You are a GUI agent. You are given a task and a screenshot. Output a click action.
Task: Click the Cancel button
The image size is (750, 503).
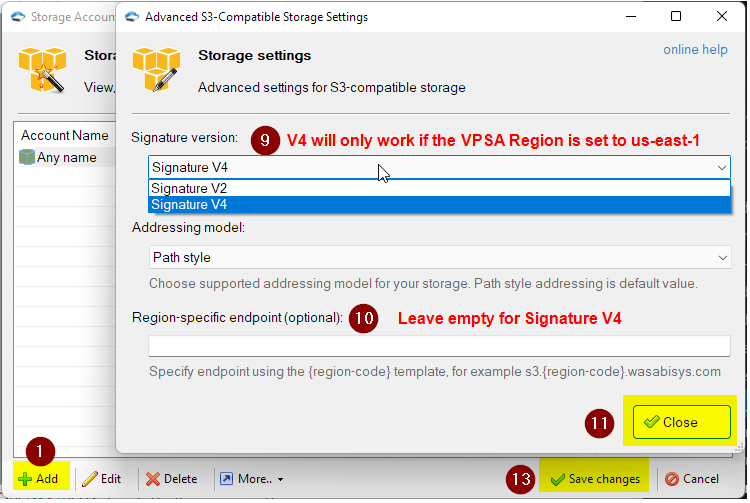coord(692,479)
